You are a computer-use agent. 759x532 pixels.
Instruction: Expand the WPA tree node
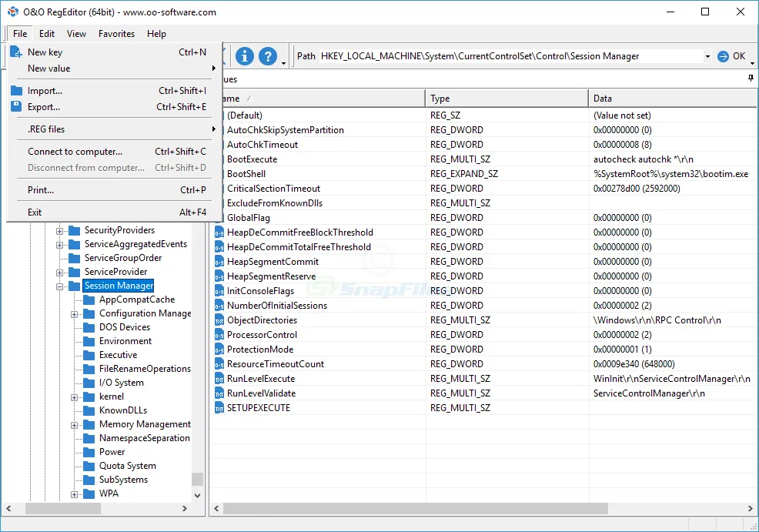[x=74, y=494]
